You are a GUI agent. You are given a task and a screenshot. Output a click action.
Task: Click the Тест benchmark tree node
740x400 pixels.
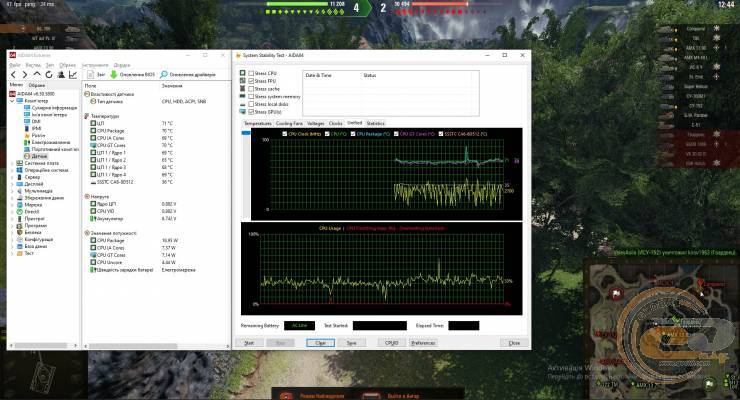point(25,253)
